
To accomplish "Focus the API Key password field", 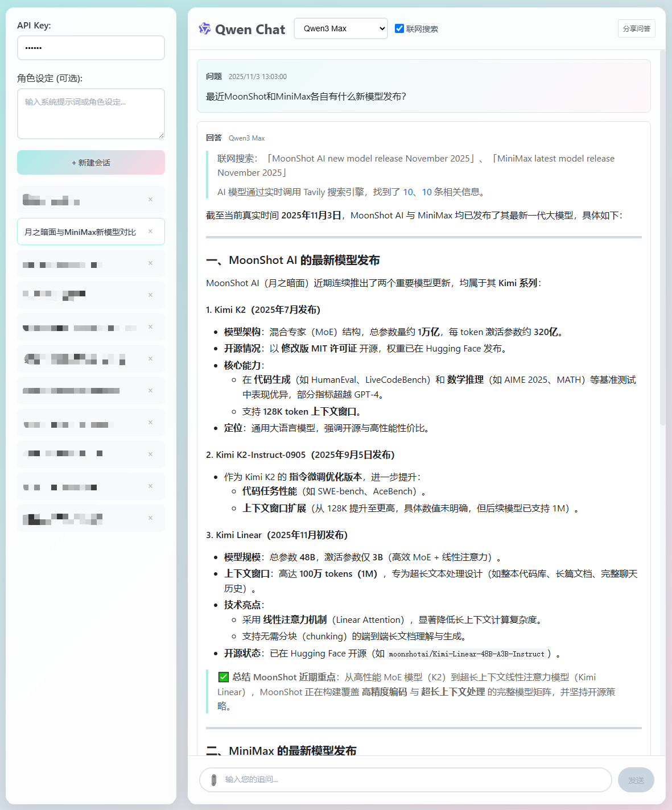I will [91, 48].
